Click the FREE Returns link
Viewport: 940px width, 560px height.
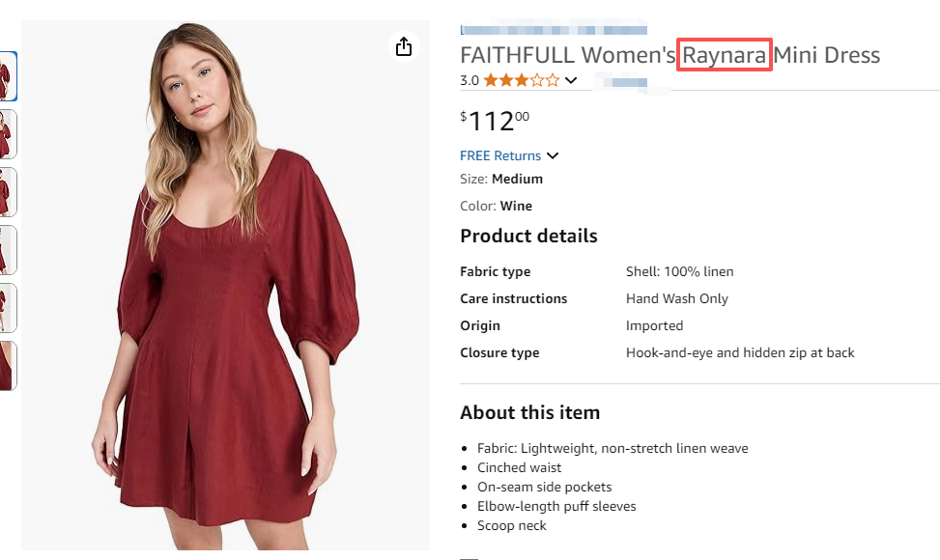coord(500,155)
